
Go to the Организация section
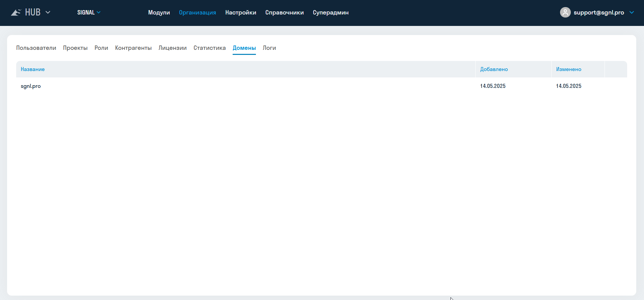pos(198,12)
